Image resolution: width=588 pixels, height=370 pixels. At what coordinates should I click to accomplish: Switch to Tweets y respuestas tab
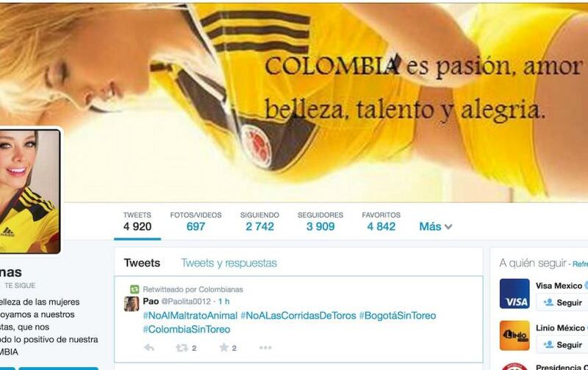[229, 263]
